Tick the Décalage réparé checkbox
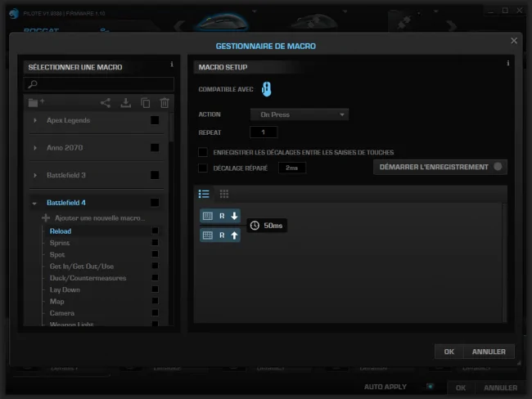 (203, 168)
